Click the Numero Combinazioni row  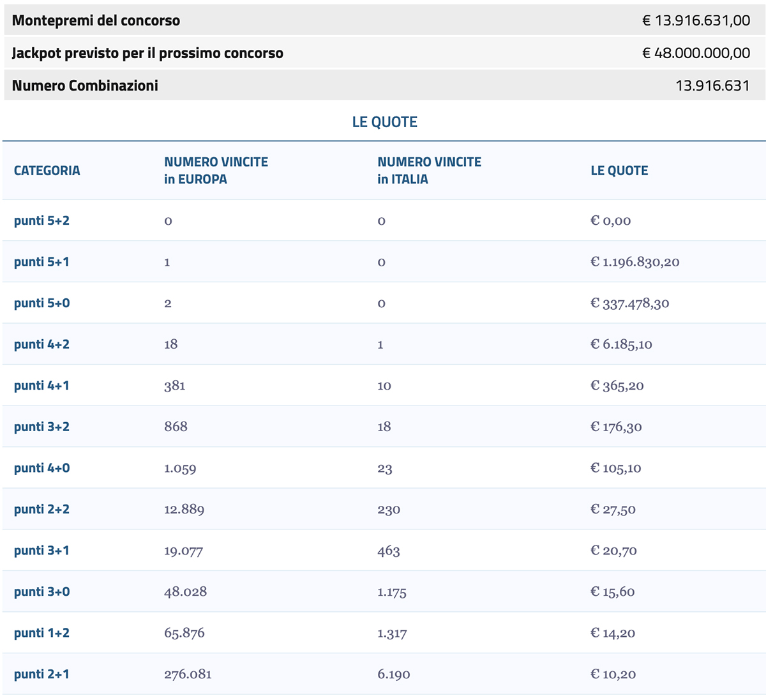[383, 84]
